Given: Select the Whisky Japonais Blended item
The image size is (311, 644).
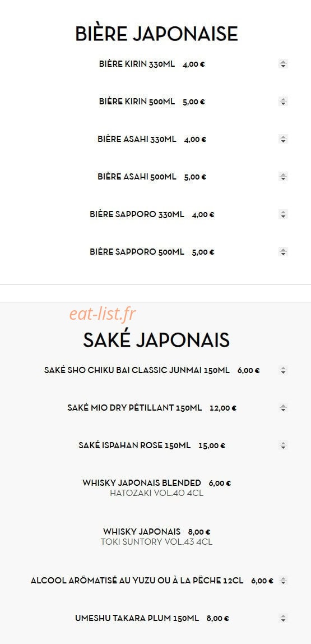Looking at the screenshot, I should [x=142, y=483].
